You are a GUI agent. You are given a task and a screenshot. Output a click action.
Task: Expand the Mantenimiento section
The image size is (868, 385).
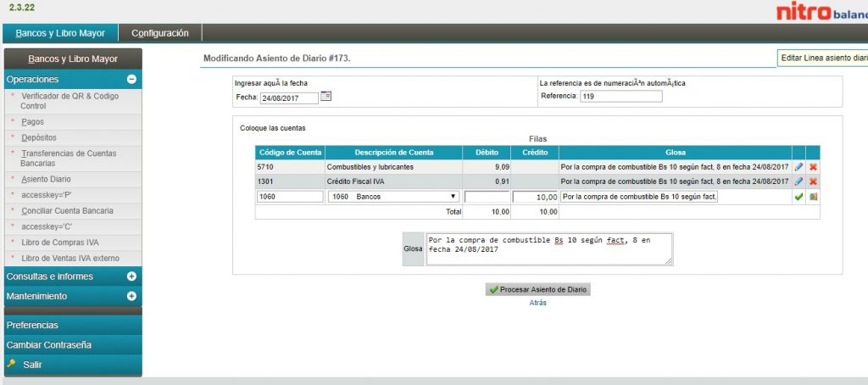[x=131, y=296]
